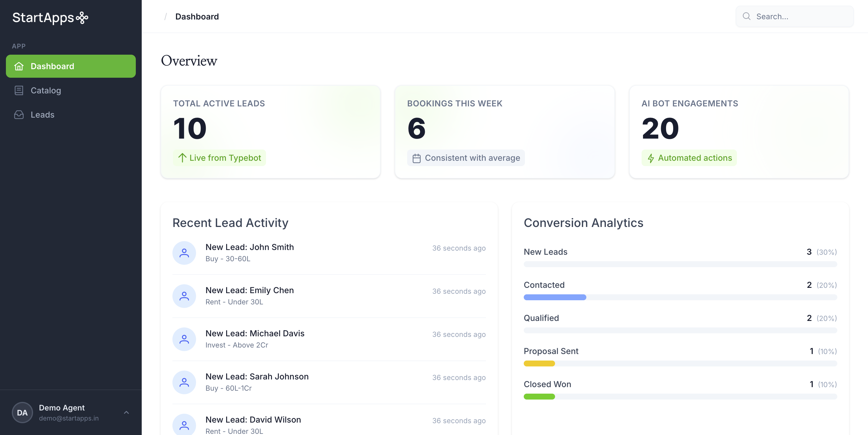Click the Contacted blue progress bar
The width and height of the screenshot is (868, 435).
click(x=555, y=297)
